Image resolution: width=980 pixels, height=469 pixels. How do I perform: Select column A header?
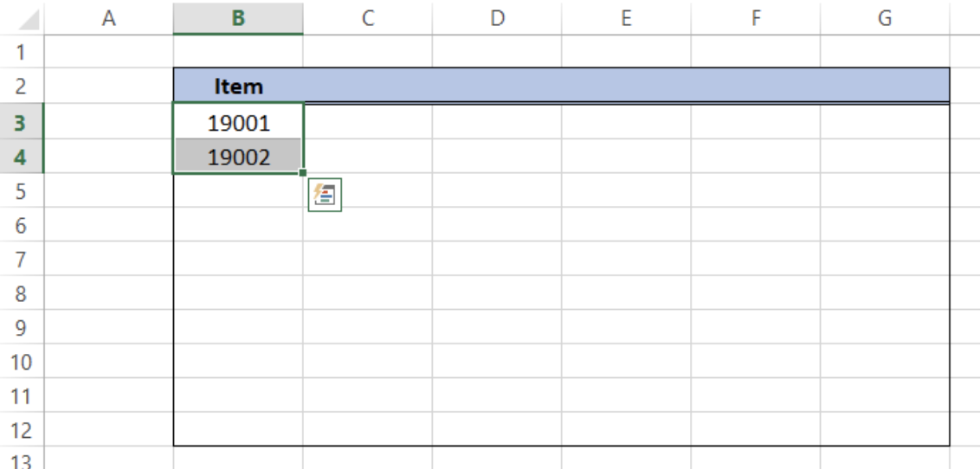pos(108,18)
